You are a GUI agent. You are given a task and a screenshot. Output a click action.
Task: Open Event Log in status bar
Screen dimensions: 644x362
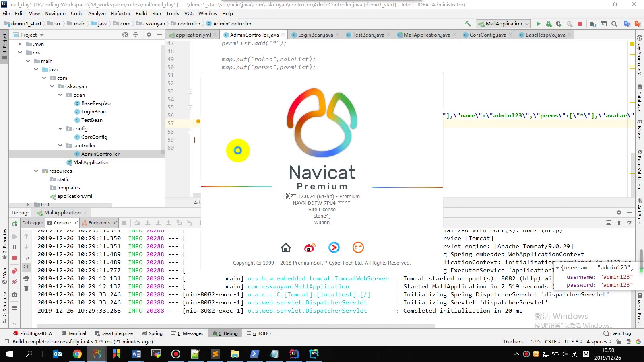pos(617,333)
